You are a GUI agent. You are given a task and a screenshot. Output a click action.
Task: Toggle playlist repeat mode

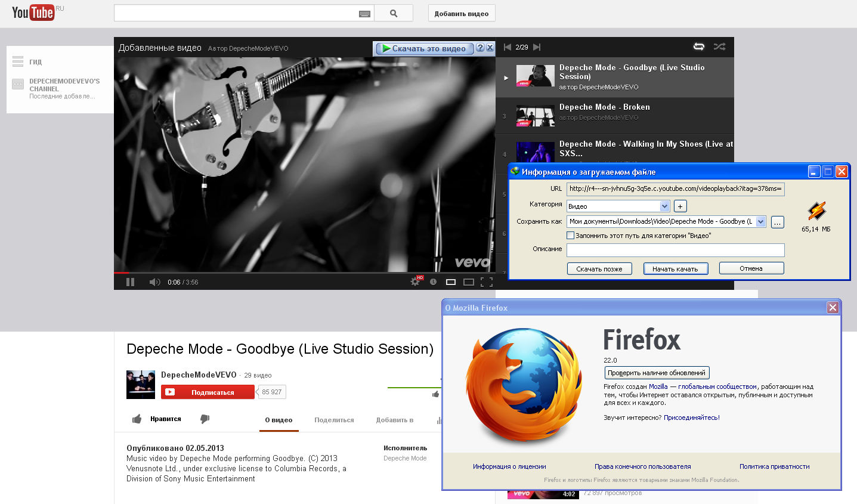click(699, 47)
